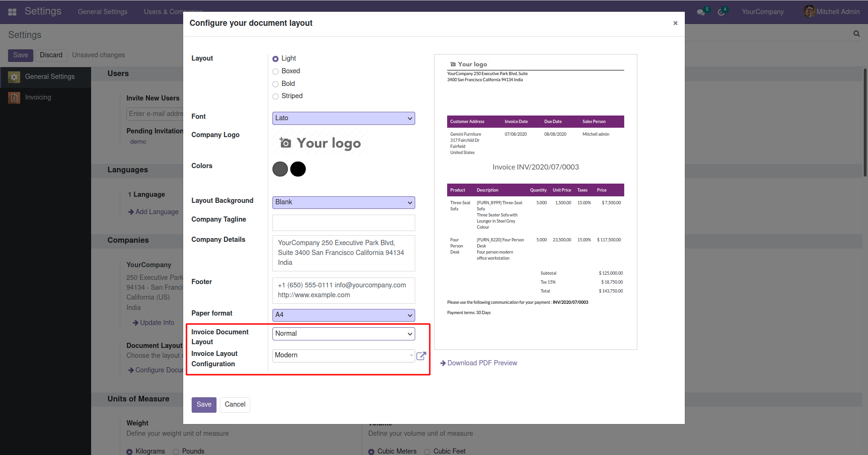
Task: Choose the Striped layout radio button
Action: coord(276,96)
